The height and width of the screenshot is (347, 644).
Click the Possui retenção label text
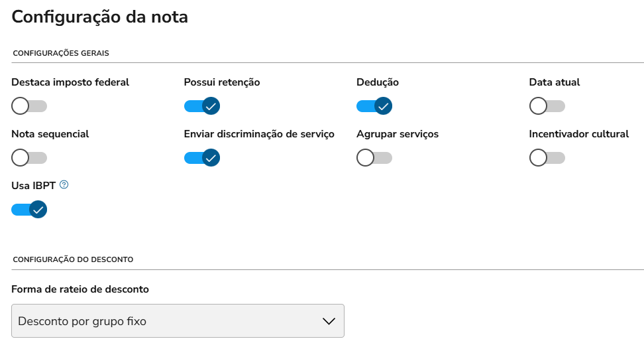(x=222, y=82)
